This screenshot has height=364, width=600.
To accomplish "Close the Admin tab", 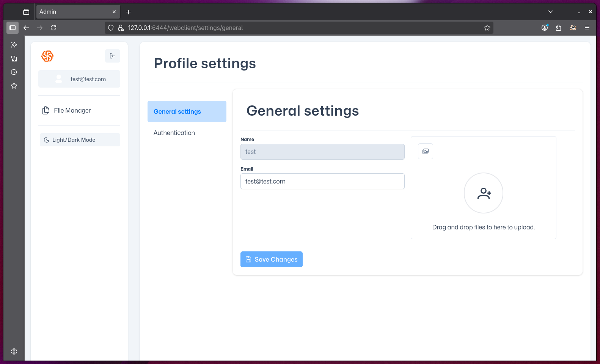I will click(114, 12).
